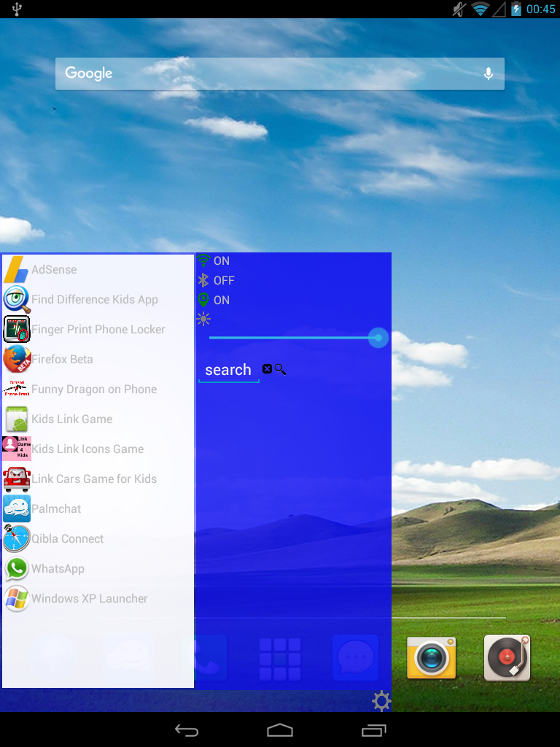Image resolution: width=560 pixels, height=747 pixels.
Task: Tap the Recent apps navigation button
Action: tap(373, 729)
